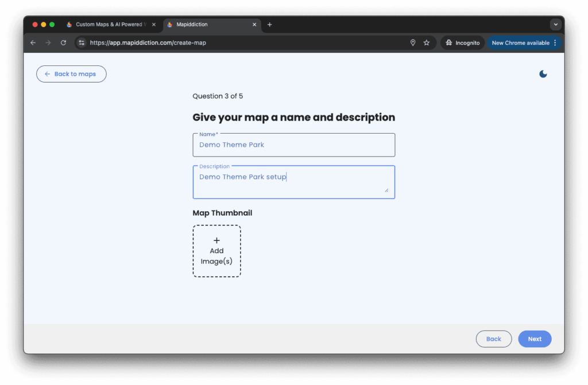The image size is (588, 385).
Task: Open Add Image(s) thumbnail uploader
Action: click(x=216, y=251)
